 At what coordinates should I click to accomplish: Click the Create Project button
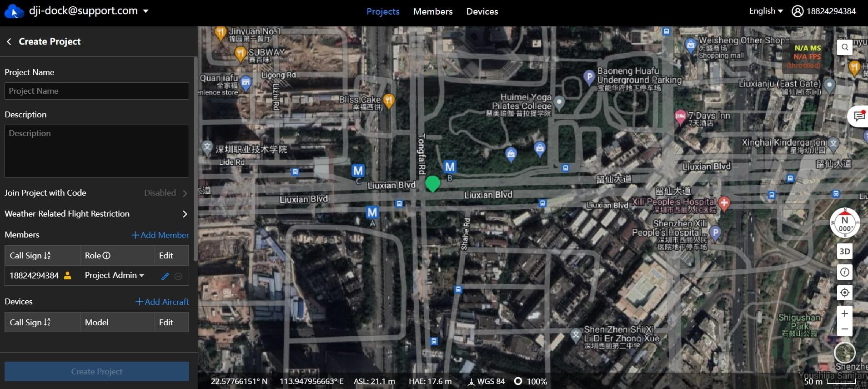point(97,372)
